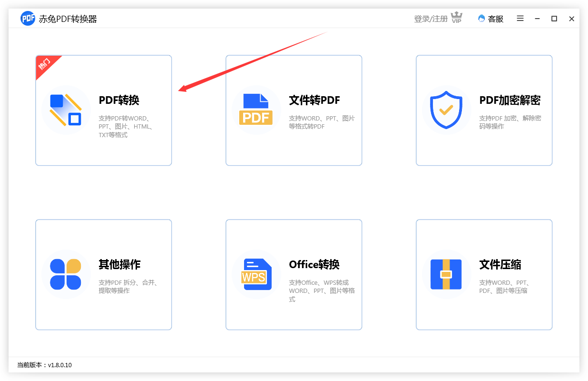
Task: Click the red 热门 corner badge
Action: click(46, 64)
